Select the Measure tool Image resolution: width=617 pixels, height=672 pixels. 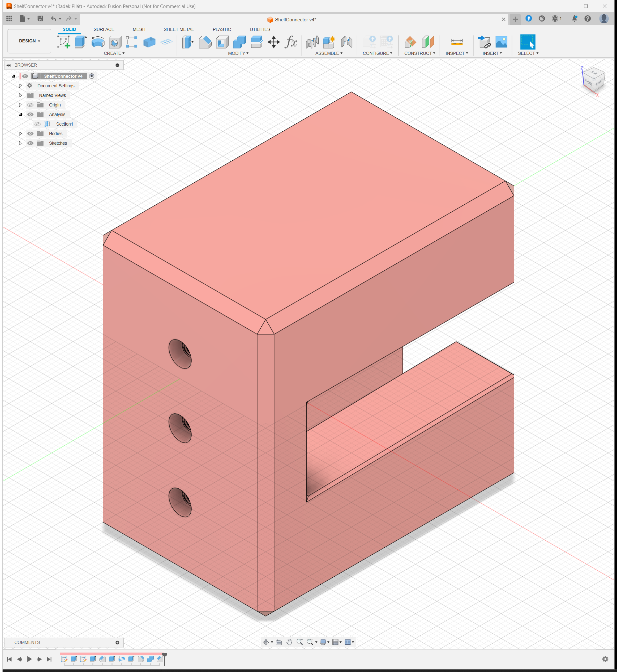coord(457,42)
